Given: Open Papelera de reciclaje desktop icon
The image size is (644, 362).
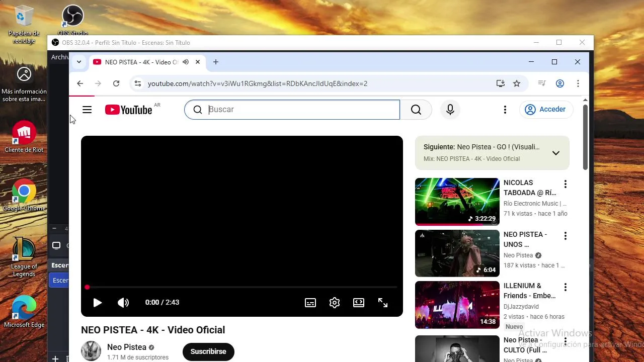Looking at the screenshot, I should point(24,24).
